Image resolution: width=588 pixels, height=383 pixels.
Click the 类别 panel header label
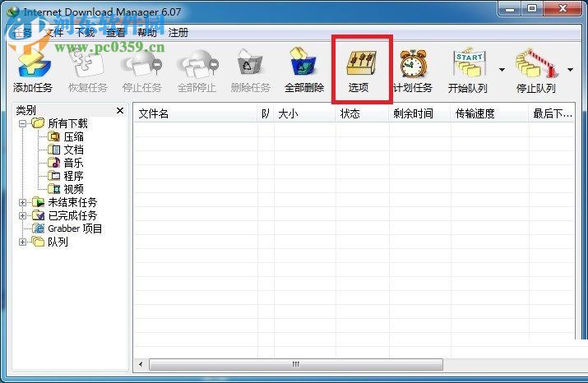(25, 110)
